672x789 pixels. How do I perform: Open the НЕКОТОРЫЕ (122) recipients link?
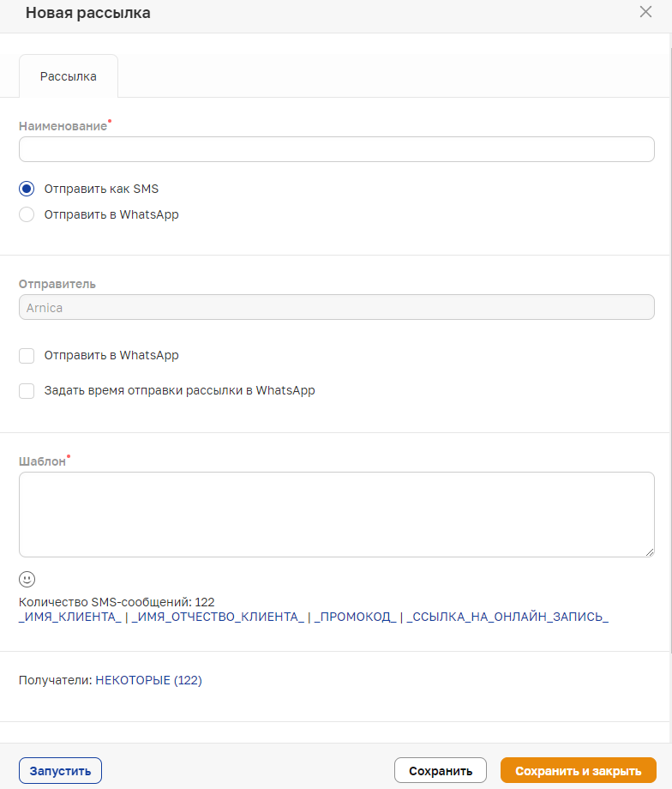[149, 680]
